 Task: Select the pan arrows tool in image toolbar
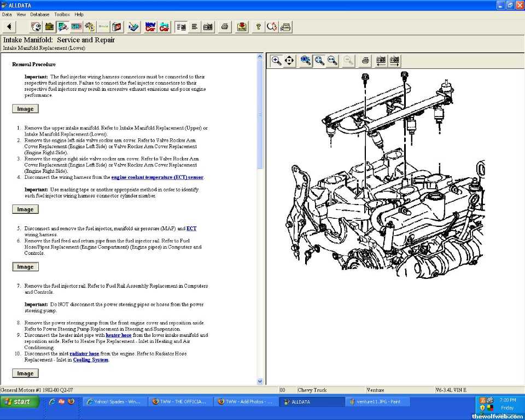pos(290,61)
